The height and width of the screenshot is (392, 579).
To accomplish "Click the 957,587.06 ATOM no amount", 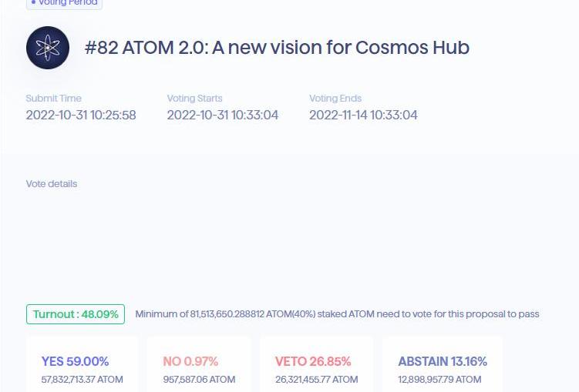I will [x=199, y=380].
